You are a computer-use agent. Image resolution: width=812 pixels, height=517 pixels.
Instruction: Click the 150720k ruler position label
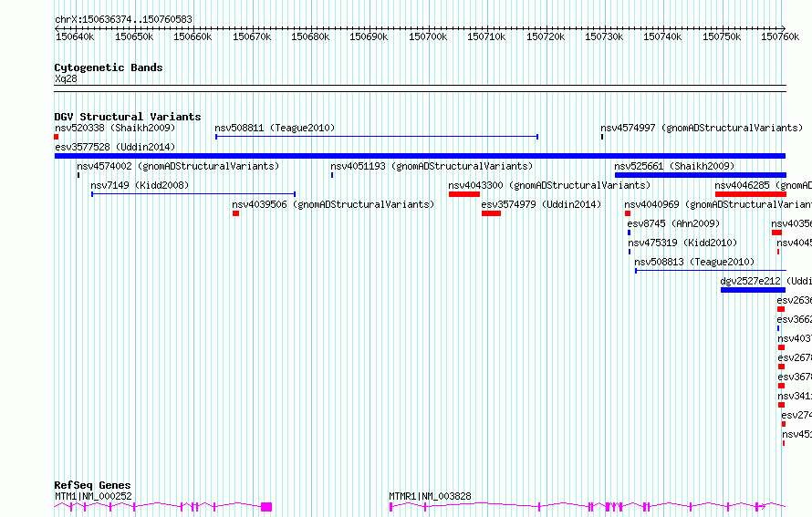(x=546, y=36)
